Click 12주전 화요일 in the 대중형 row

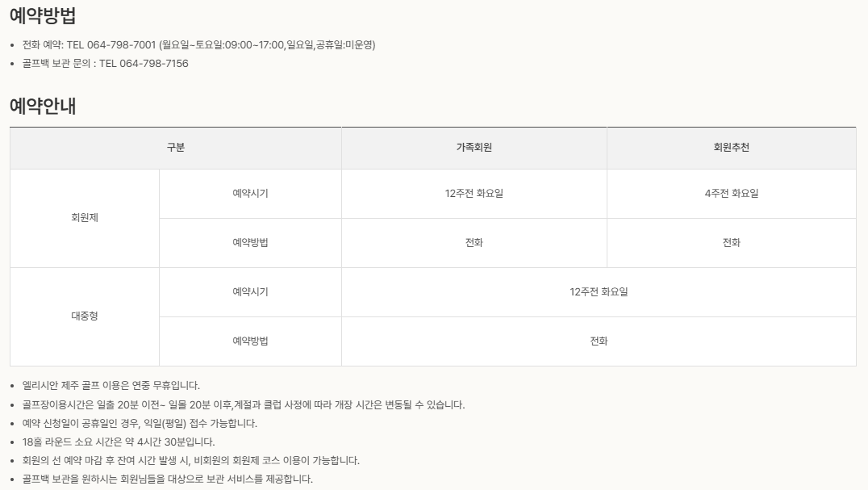point(599,292)
